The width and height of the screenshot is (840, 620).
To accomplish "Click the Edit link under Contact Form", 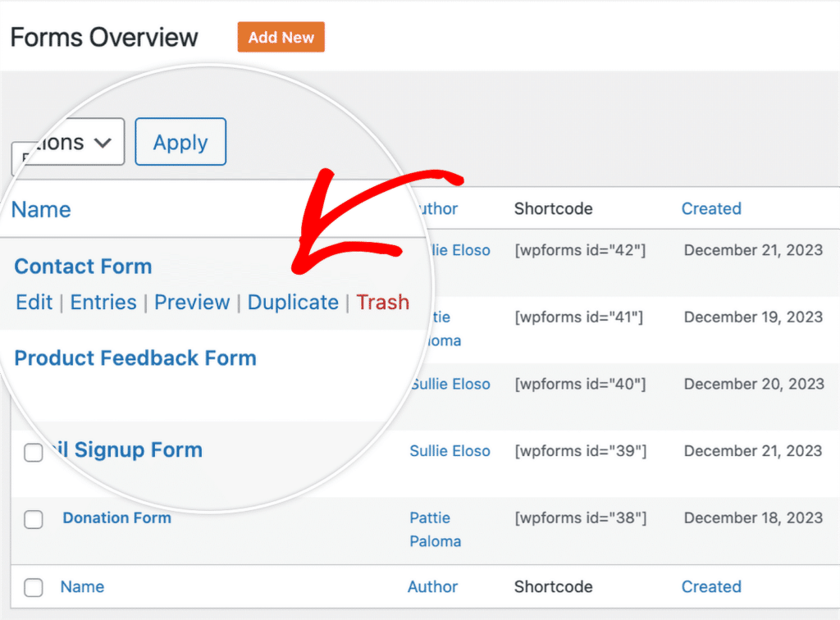I will pos(34,302).
